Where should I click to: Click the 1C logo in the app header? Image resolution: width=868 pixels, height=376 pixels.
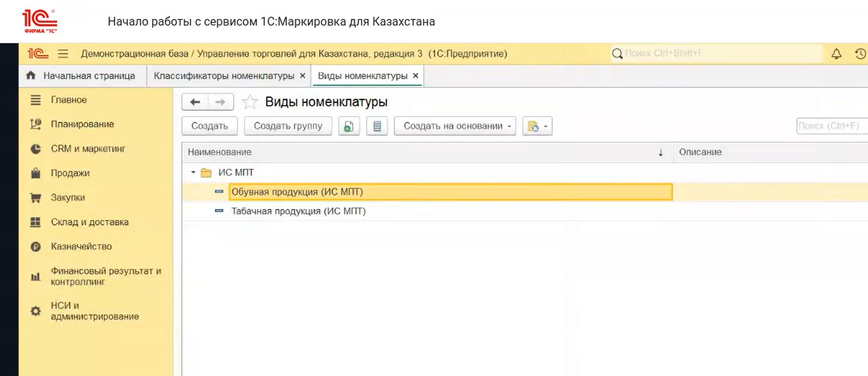click(38, 54)
